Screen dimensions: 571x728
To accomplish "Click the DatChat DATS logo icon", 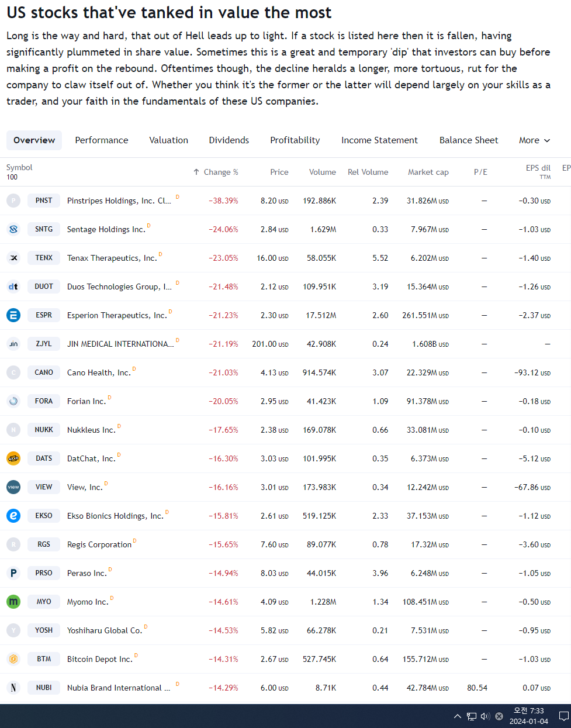I will click(13, 458).
